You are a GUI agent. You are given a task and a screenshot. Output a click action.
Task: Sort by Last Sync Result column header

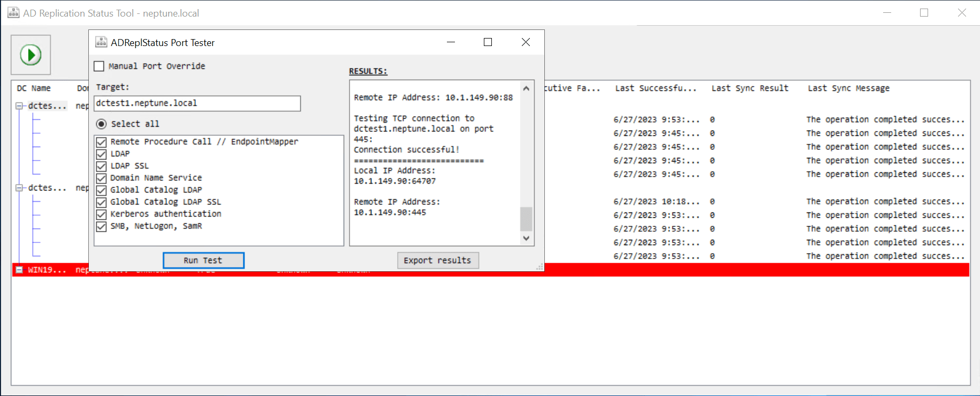[750, 88]
